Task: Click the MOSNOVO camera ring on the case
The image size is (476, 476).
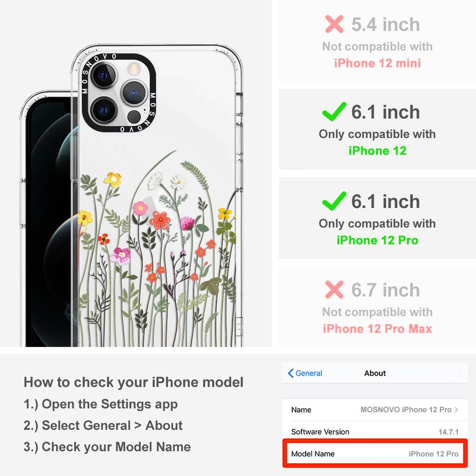Action: pyautogui.click(x=119, y=93)
